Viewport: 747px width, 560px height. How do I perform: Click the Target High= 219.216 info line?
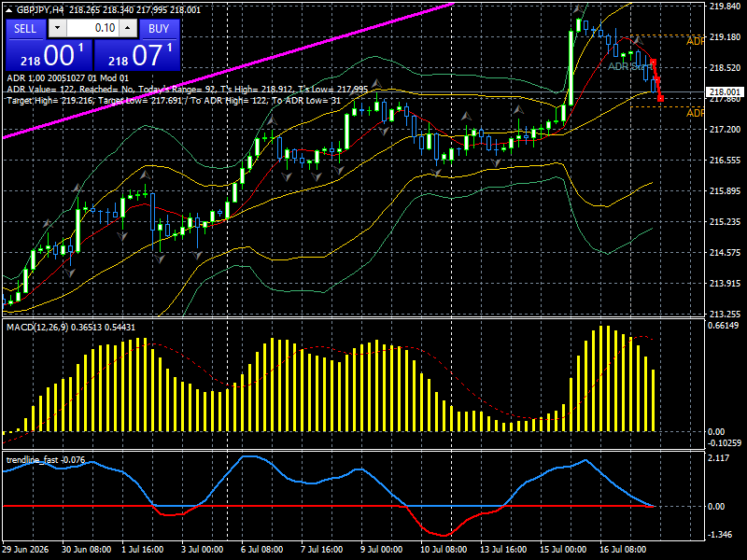pyautogui.click(x=174, y=101)
